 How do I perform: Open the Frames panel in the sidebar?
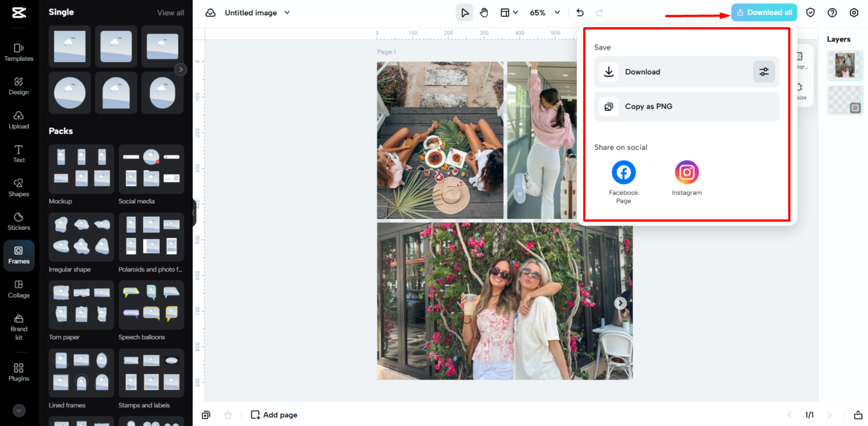(x=18, y=255)
